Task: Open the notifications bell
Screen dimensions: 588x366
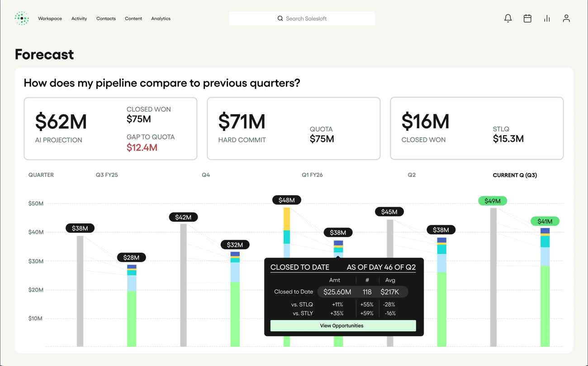Action: [x=508, y=19]
